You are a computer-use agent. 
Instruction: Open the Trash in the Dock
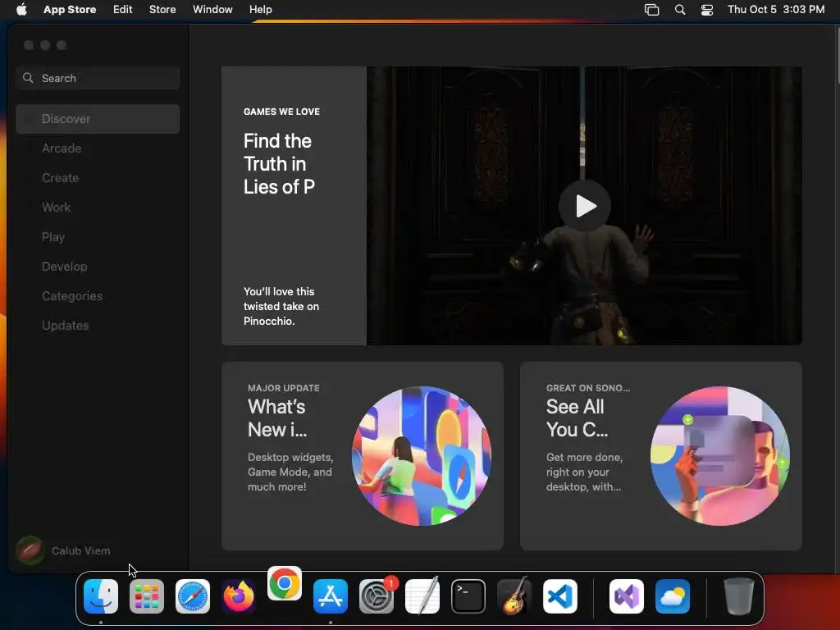[x=739, y=596]
